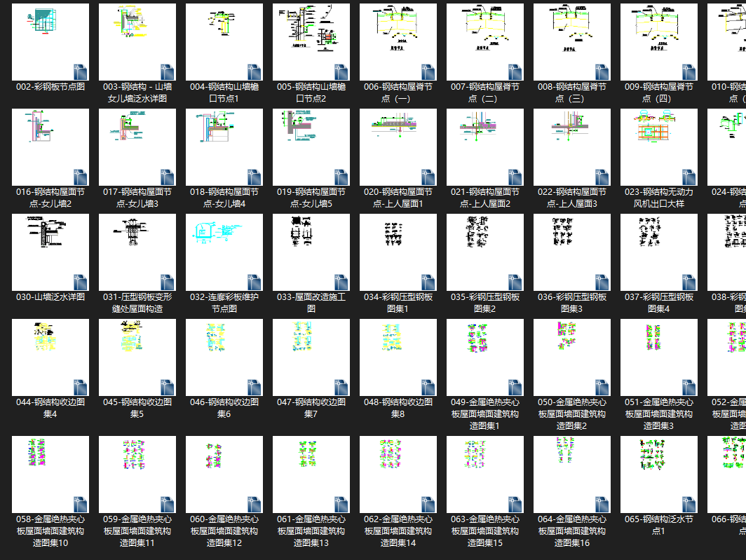Viewport: 746px width, 560px height.
Task: Click 017-钢结构屋面节点-女儿墙3 thumbnail
Action: coord(137,147)
